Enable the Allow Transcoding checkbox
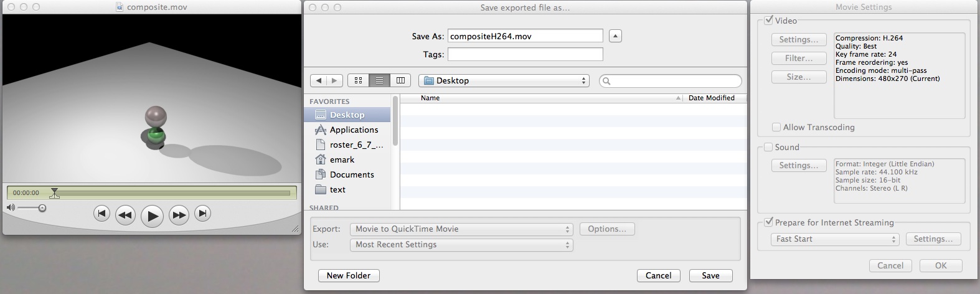The width and height of the screenshot is (980, 294). (x=776, y=127)
